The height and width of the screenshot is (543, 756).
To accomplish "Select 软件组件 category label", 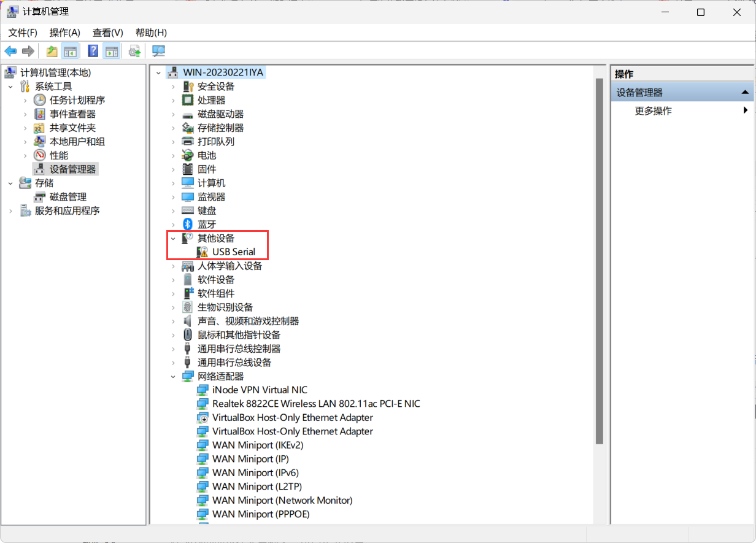I will [x=216, y=293].
